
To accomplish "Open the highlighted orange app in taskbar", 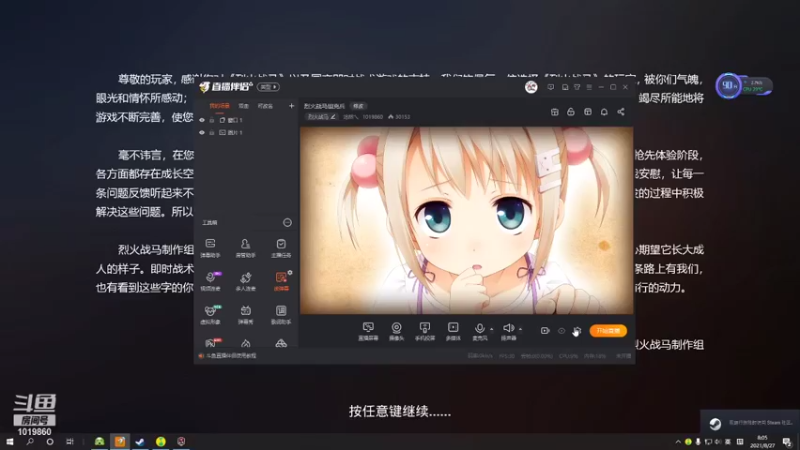I will click(120, 442).
